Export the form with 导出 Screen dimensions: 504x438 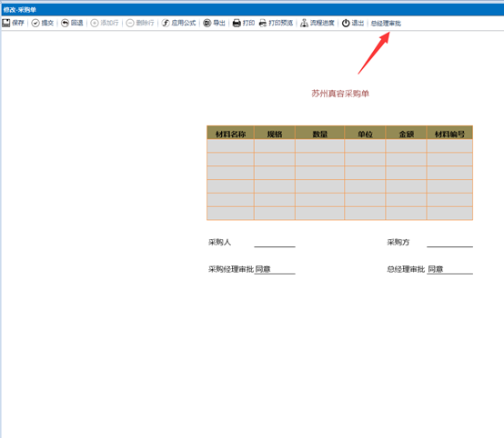[214, 23]
